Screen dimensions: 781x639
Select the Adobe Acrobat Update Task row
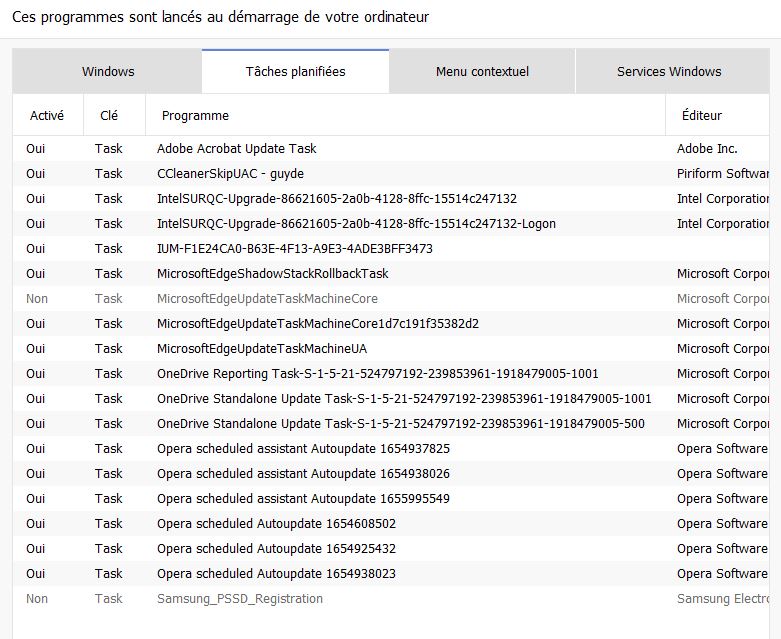pyautogui.click(x=391, y=148)
